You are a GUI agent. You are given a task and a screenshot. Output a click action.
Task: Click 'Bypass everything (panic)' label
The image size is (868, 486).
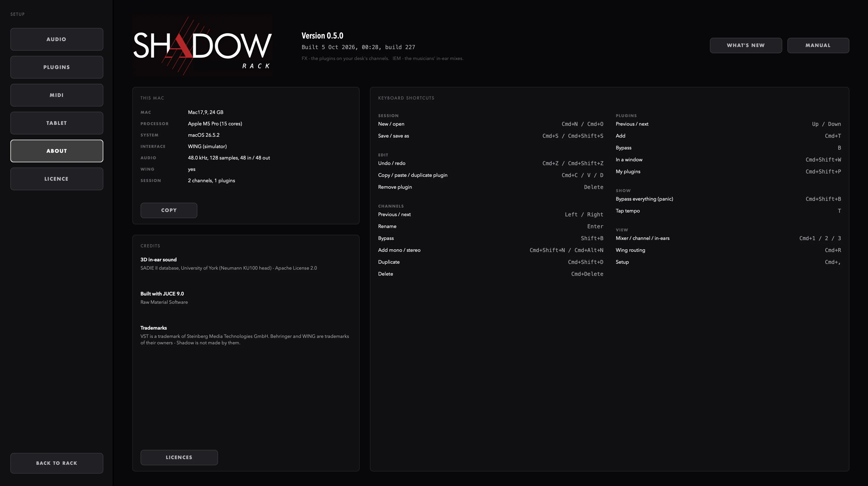[644, 199]
